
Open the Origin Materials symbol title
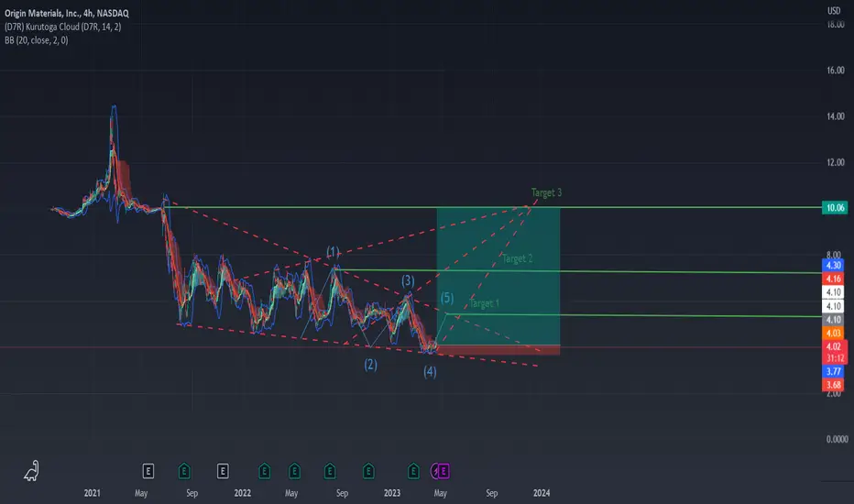click(67, 13)
